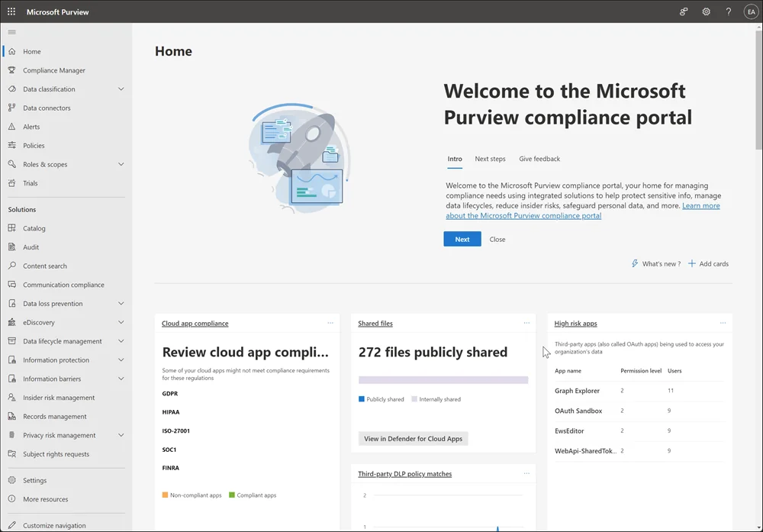Image resolution: width=763 pixels, height=532 pixels.
Task: Click the OAuth Sandbox app row
Action: click(x=639, y=411)
